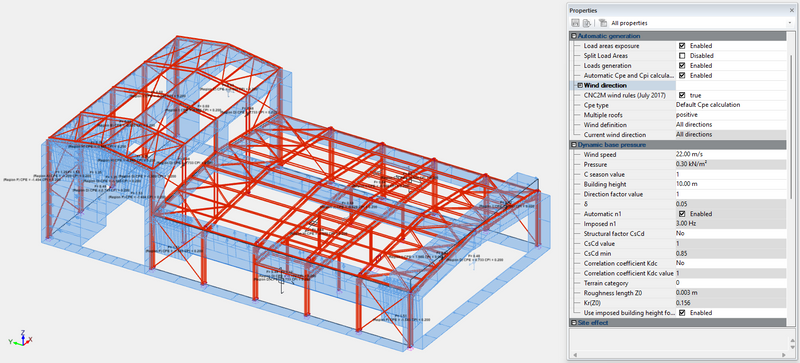Screen dimensions: 800x363
Task: Collapse the Dynamic base pressure section
Action: pyautogui.click(x=574, y=145)
